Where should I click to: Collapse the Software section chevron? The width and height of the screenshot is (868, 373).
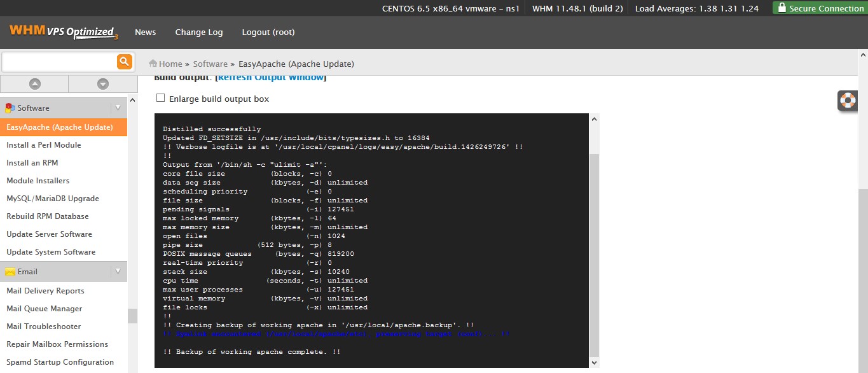tap(118, 108)
